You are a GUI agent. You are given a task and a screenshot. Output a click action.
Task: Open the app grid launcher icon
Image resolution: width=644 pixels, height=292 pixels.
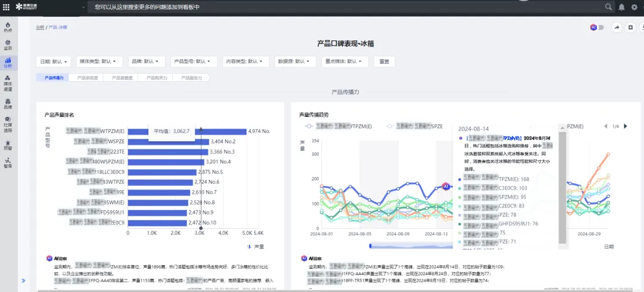point(7,7)
